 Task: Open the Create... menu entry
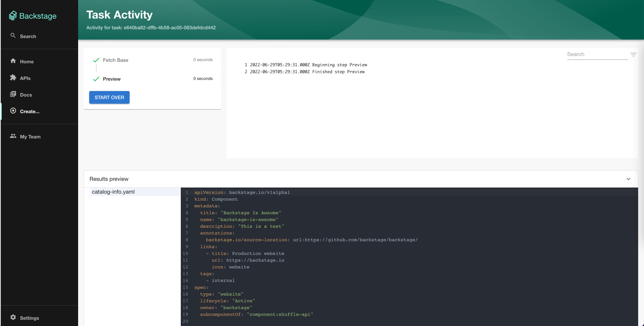pos(29,111)
